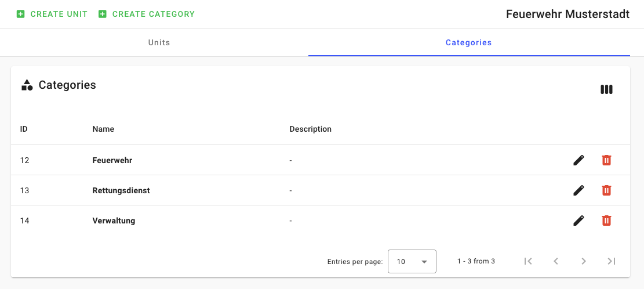The width and height of the screenshot is (644, 289).
Task: Select the Categories tab
Action: click(x=468, y=42)
